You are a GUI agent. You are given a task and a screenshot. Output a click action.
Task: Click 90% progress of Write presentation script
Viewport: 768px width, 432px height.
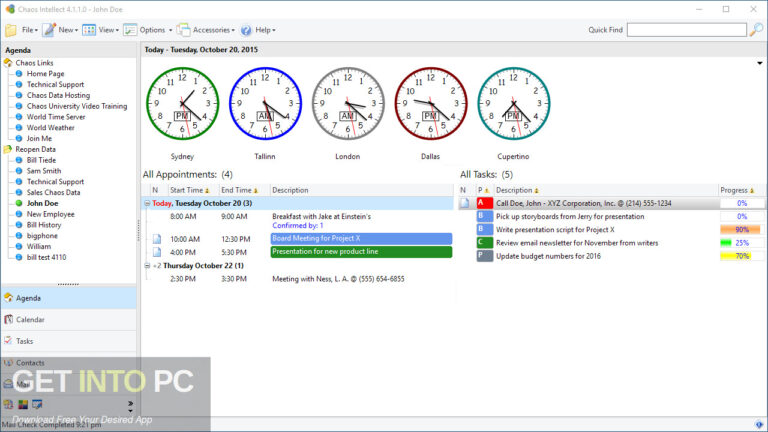point(742,230)
